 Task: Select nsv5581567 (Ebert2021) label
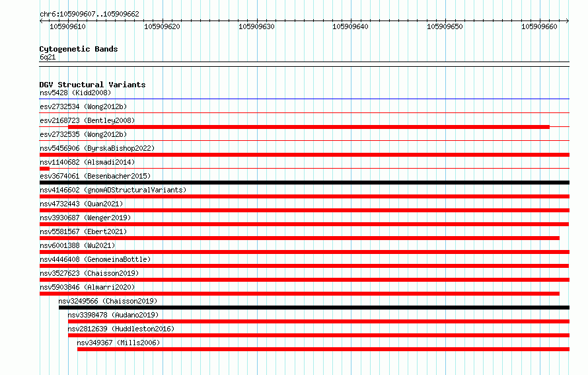pyautogui.click(x=83, y=231)
